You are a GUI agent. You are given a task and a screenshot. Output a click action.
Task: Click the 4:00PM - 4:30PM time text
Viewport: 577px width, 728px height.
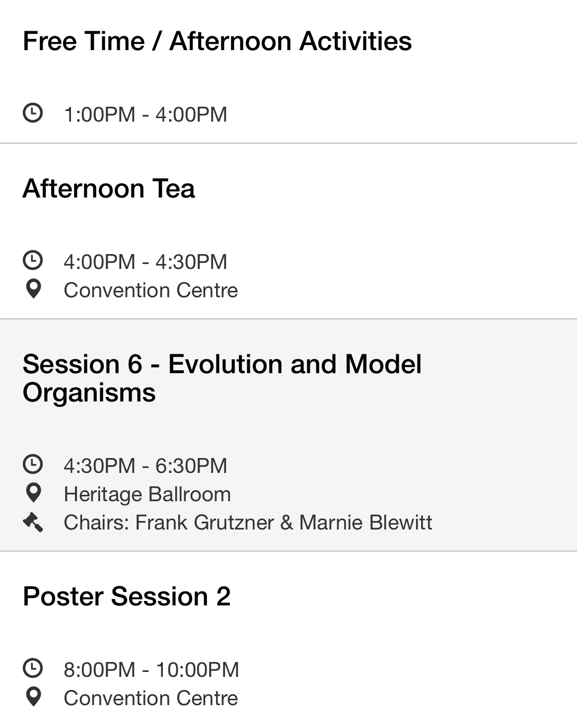pyautogui.click(x=145, y=262)
